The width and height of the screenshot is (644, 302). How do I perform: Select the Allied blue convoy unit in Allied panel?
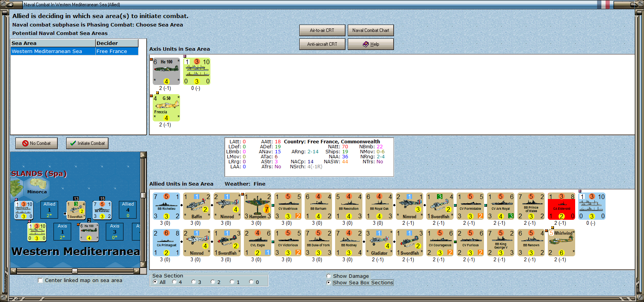tap(592, 206)
